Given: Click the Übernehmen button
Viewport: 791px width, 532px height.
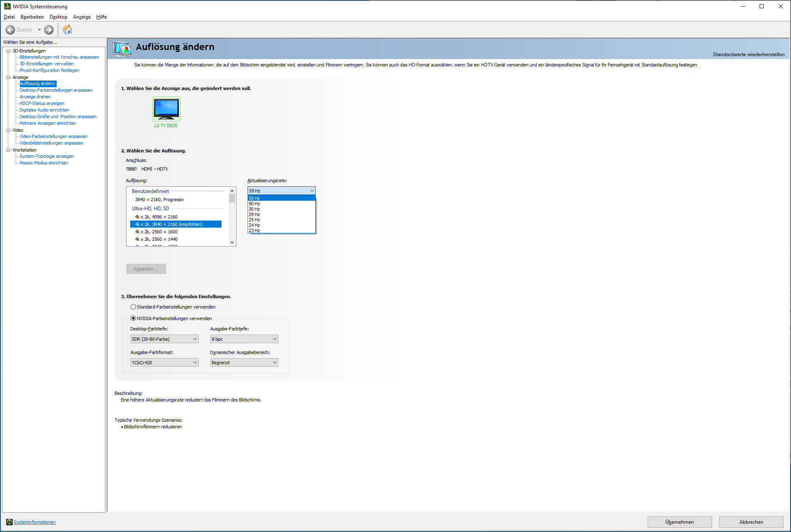Looking at the screenshot, I should [679, 522].
